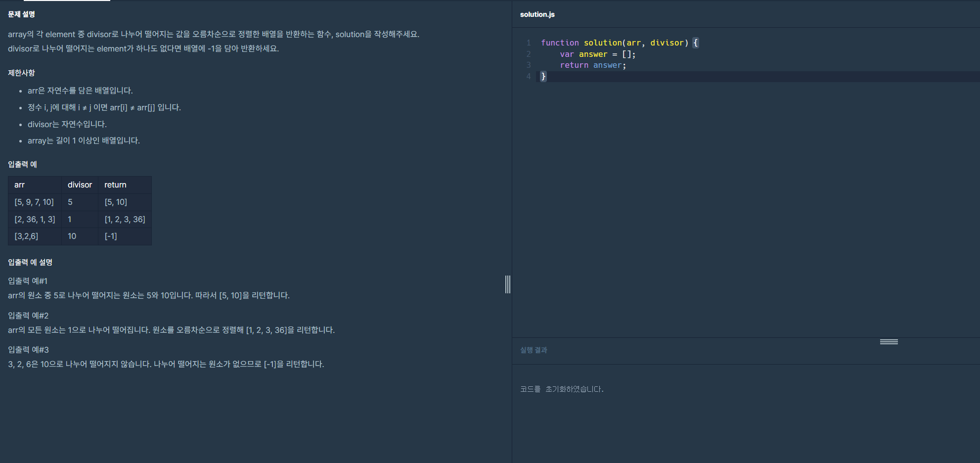Click the '제한사항' heading
The height and width of the screenshot is (463, 980).
tap(21, 73)
